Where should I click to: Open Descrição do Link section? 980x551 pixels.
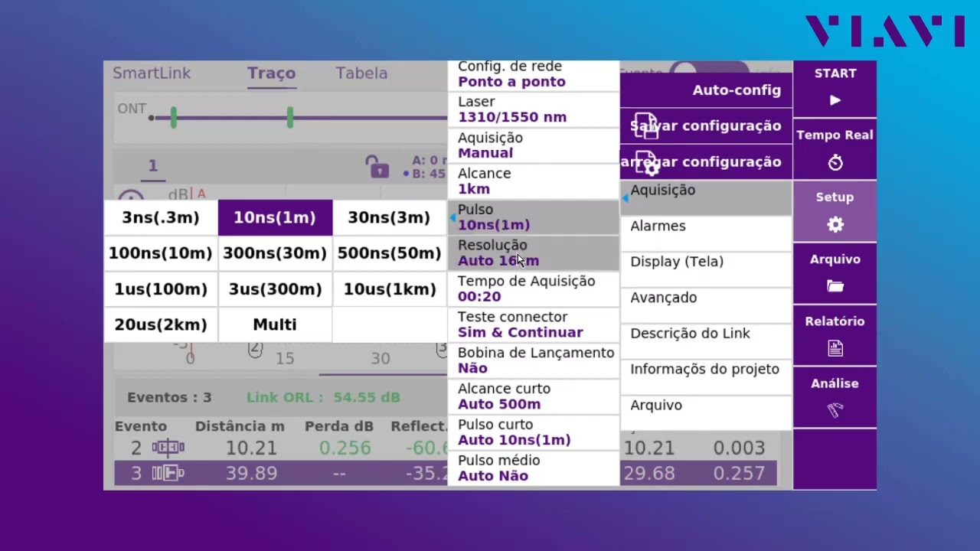click(x=706, y=341)
